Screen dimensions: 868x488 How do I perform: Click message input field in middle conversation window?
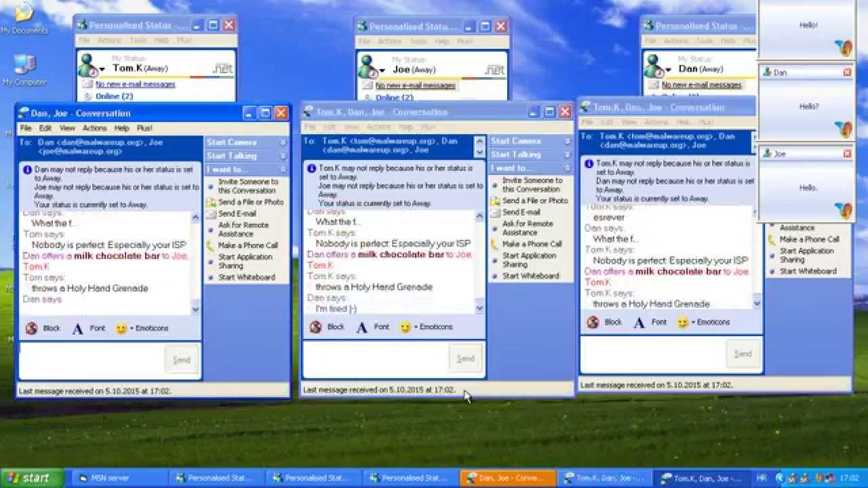375,359
